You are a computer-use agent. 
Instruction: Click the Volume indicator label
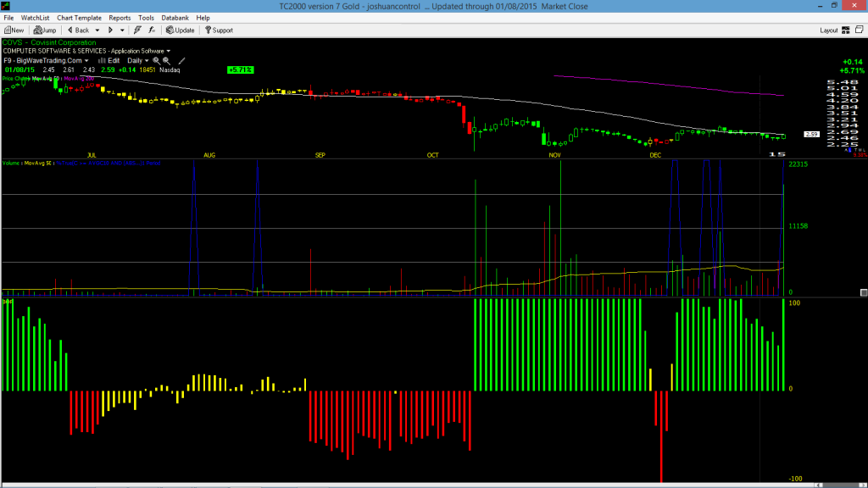pos(12,164)
